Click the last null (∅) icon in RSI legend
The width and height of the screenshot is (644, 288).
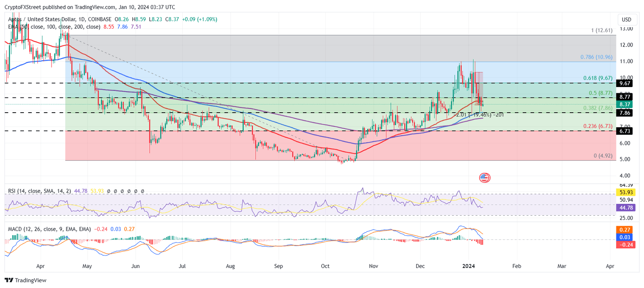(143, 192)
